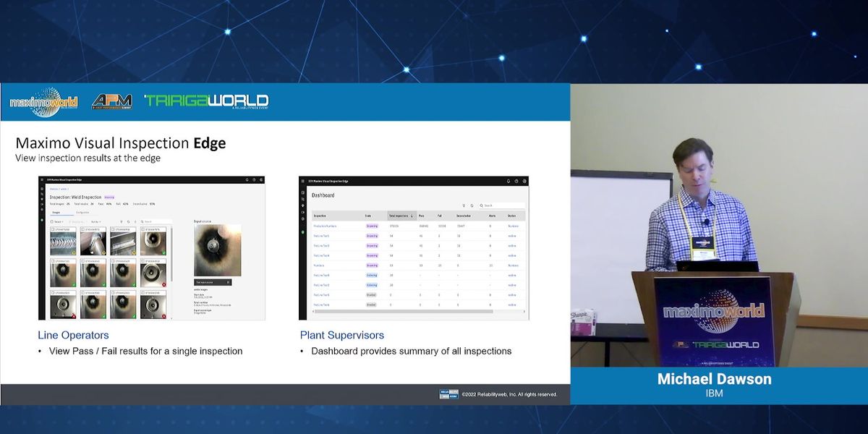Open the Sort by dropdown

[95, 222]
